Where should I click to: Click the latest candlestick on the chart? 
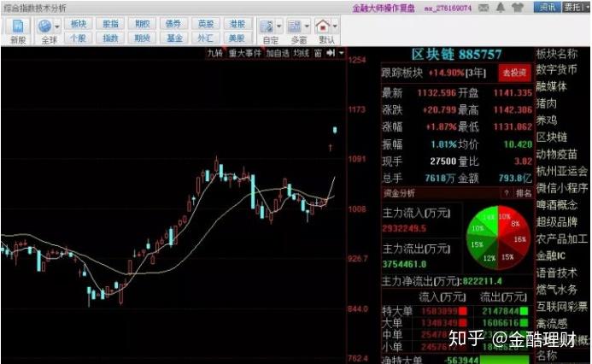[x=335, y=130]
